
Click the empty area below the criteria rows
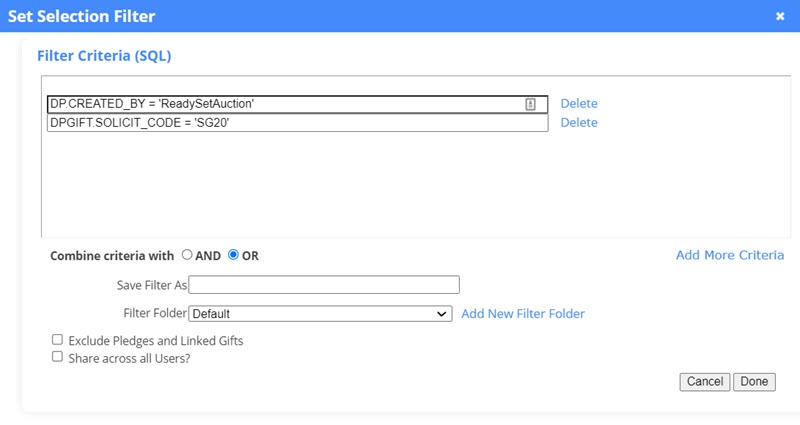[x=416, y=184]
